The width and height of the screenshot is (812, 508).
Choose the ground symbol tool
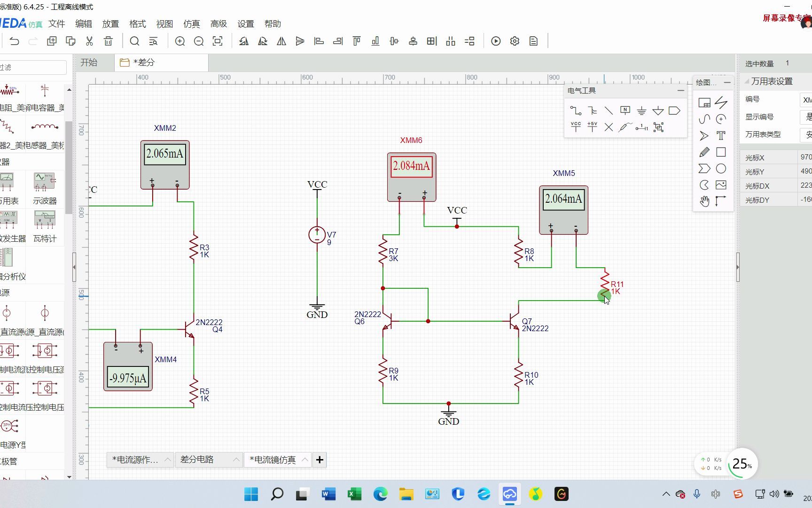[641, 111]
